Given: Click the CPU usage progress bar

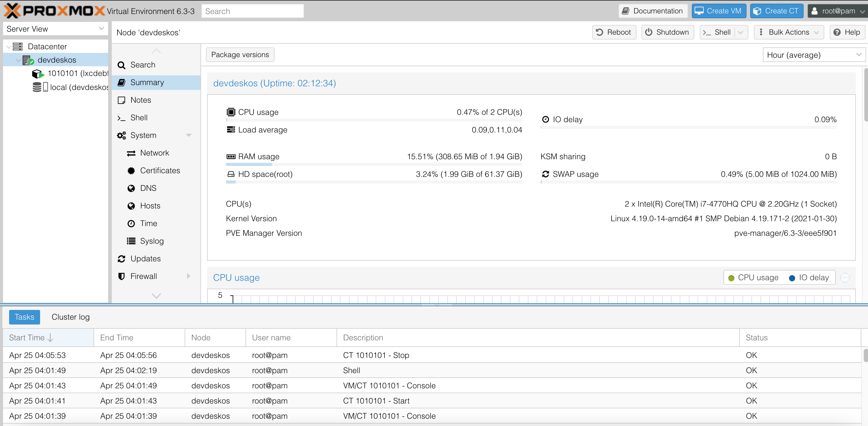Looking at the screenshot, I should [x=374, y=120].
